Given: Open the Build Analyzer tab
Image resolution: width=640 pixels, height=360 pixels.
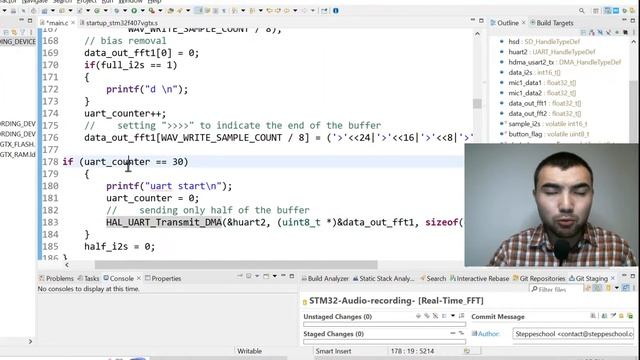Looking at the screenshot, I should pyautogui.click(x=325, y=278).
